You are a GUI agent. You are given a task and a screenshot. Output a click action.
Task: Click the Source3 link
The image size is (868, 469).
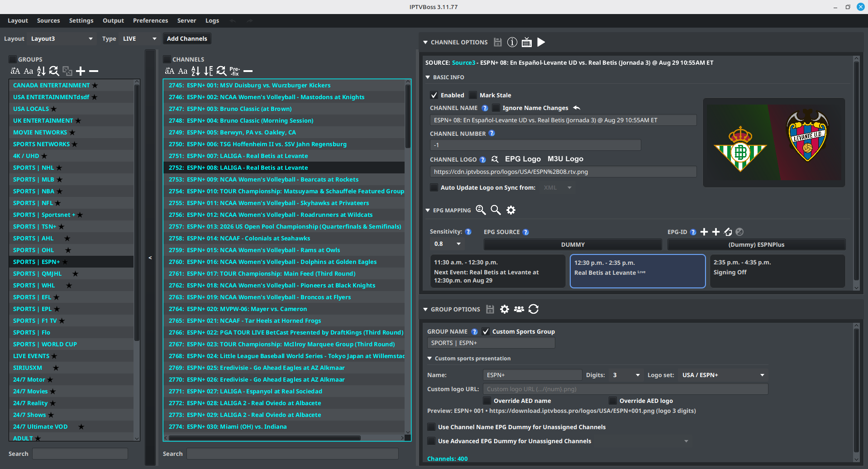pos(463,62)
